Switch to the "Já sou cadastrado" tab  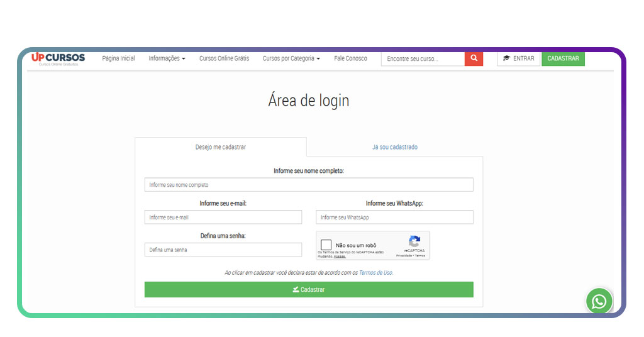click(394, 147)
